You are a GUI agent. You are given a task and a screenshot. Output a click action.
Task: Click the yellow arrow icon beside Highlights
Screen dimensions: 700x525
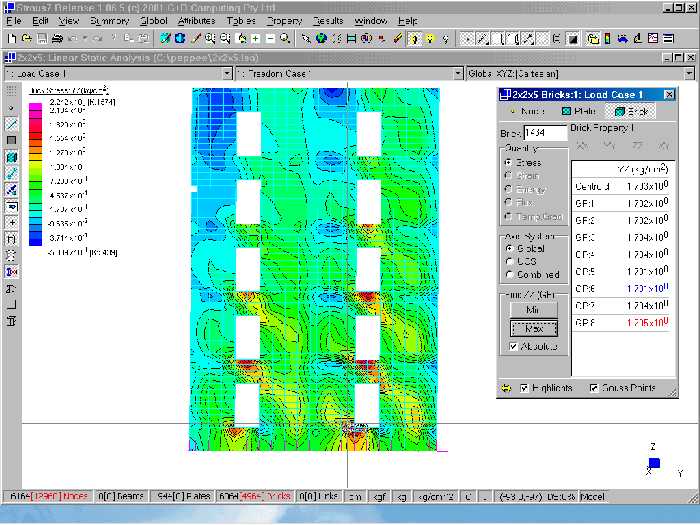click(505, 387)
